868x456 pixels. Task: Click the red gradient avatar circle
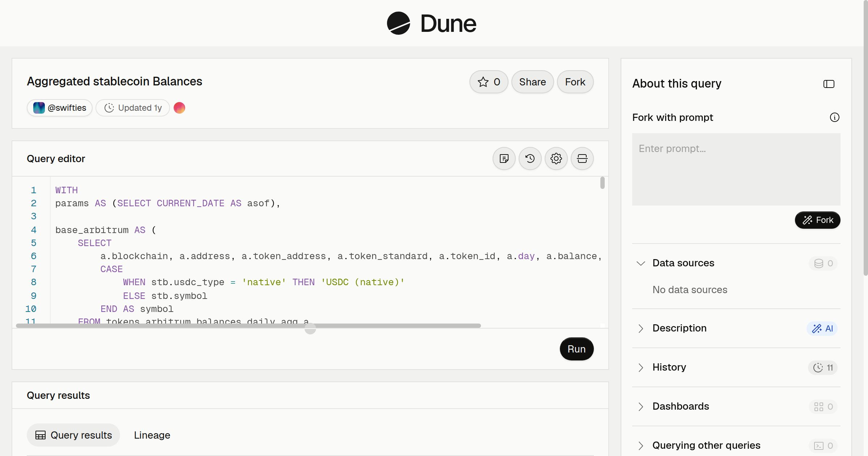click(x=179, y=108)
